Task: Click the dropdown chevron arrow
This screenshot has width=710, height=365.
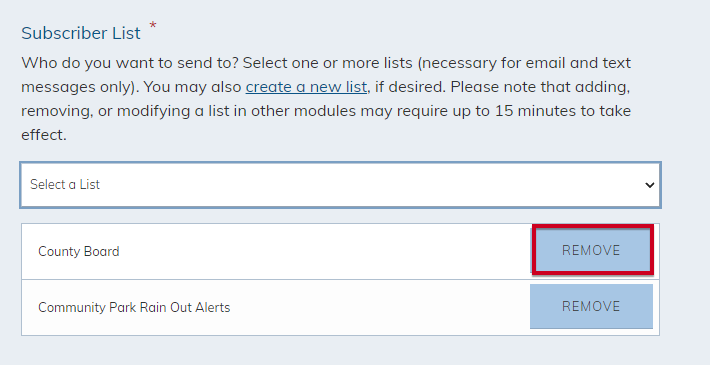Action: pyautogui.click(x=650, y=185)
